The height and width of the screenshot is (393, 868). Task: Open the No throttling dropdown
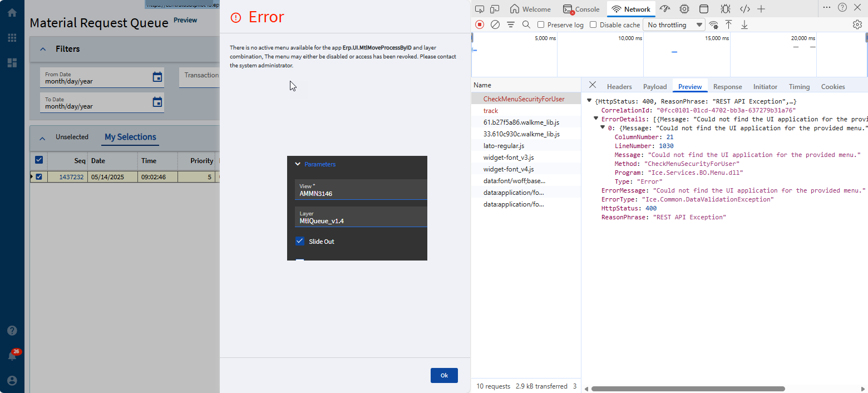point(674,24)
